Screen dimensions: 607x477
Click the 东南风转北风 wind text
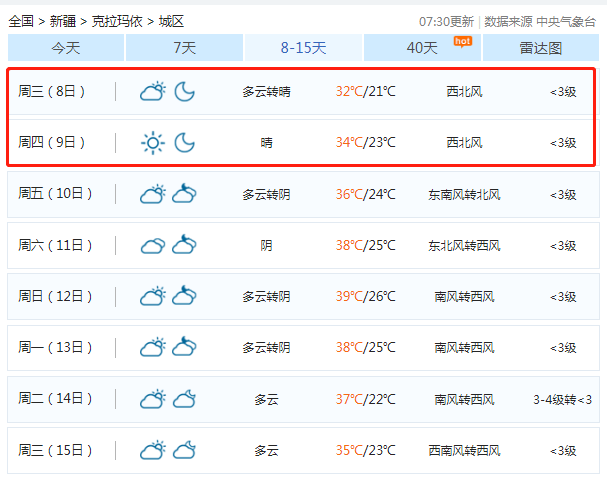click(465, 194)
